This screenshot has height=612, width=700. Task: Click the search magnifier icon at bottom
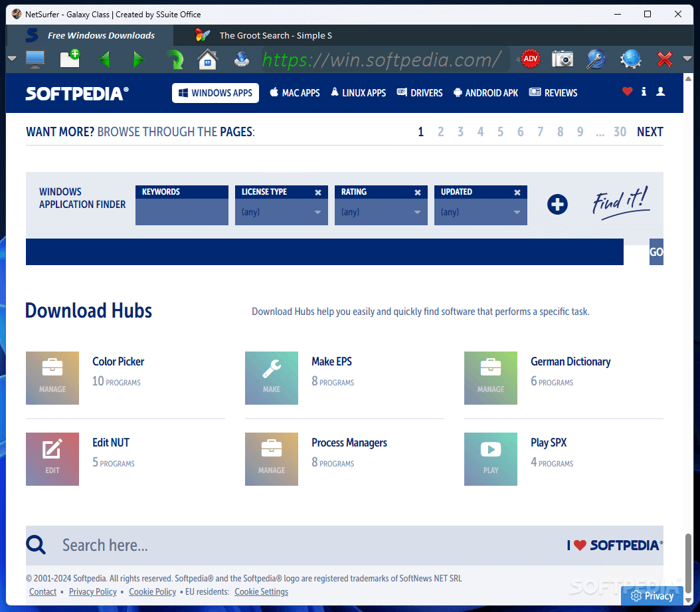point(36,545)
